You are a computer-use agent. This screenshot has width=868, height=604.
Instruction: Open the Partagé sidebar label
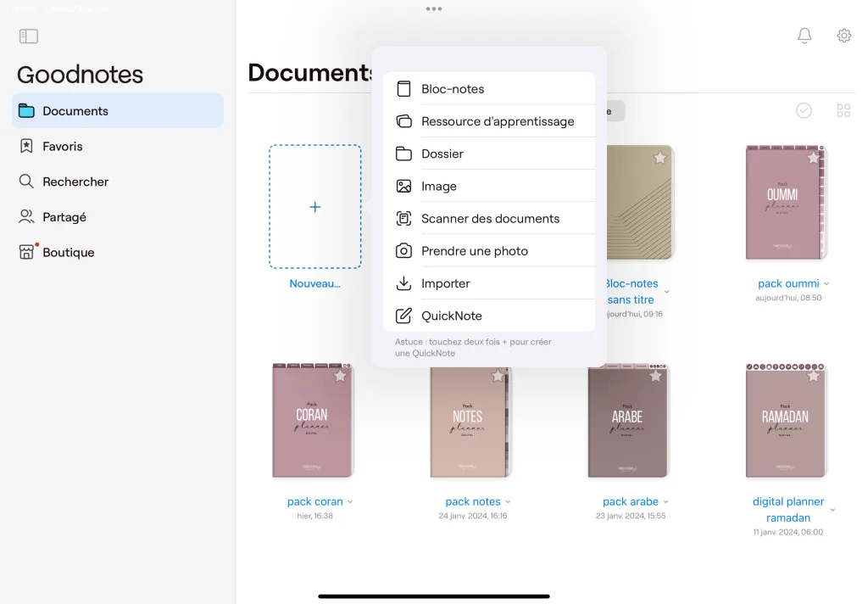(x=64, y=217)
